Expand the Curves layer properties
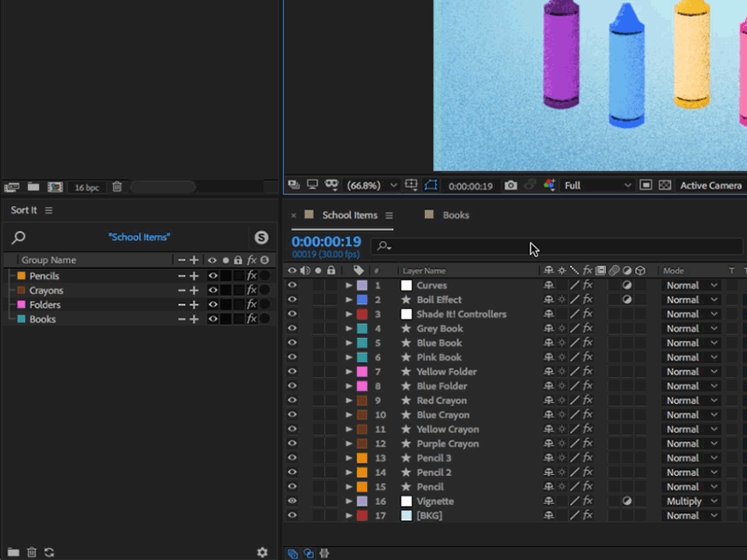Screen dimensions: 747x560 349,286
